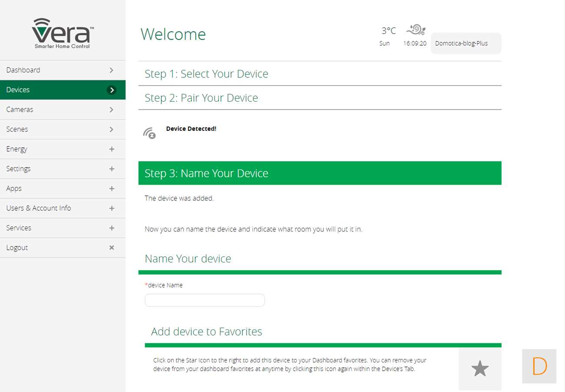Open Users & Account Info menu

pyautogui.click(x=39, y=208)
